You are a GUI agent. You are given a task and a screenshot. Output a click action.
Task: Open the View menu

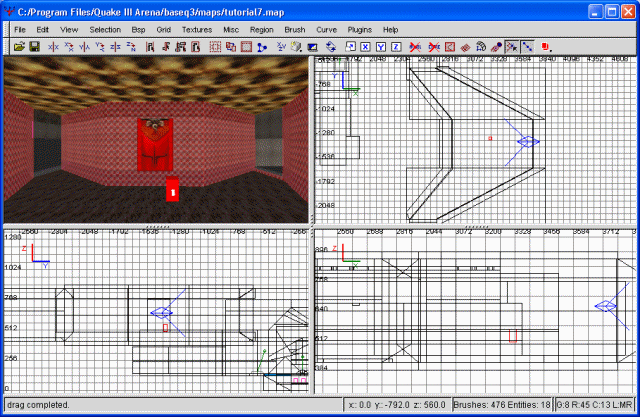click(69, 30)
